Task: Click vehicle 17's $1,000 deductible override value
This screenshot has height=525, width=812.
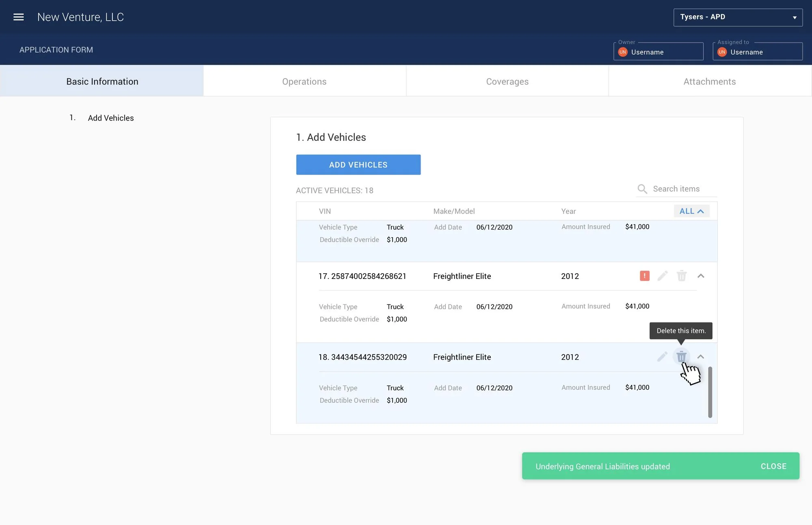Action: [397, 319]
